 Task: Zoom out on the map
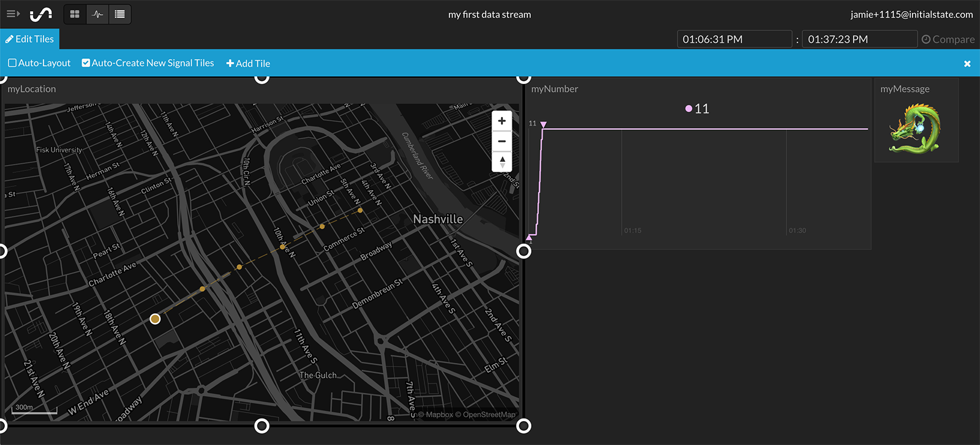pos(502,142)
